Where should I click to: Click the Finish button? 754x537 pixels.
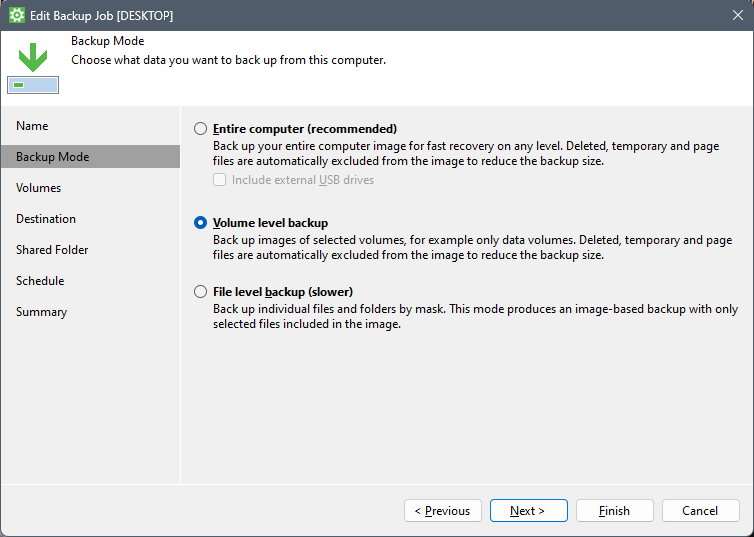(615, 511)
